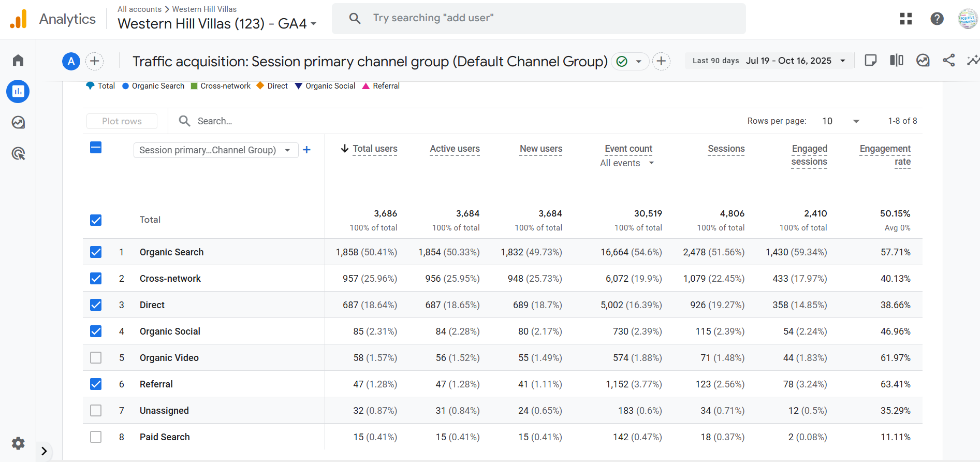Sort table by Sessions column

726,149
